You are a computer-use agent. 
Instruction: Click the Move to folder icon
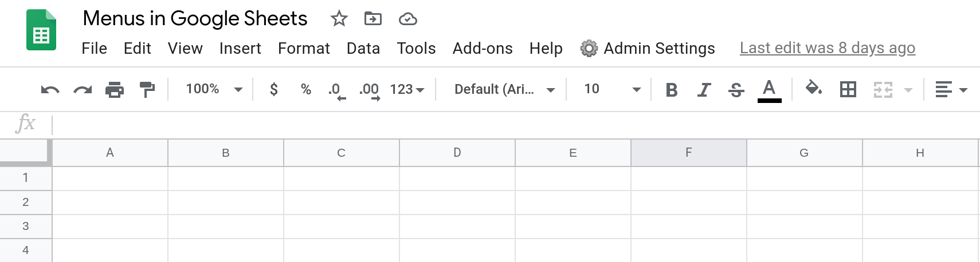click(x=373, y=19)
